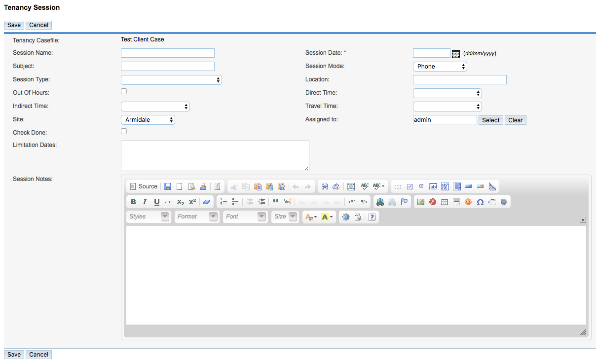The height and width of the screenshot is (364, 596).
Task: Insert a Smiley emoticon
Action: coord(468,202)
